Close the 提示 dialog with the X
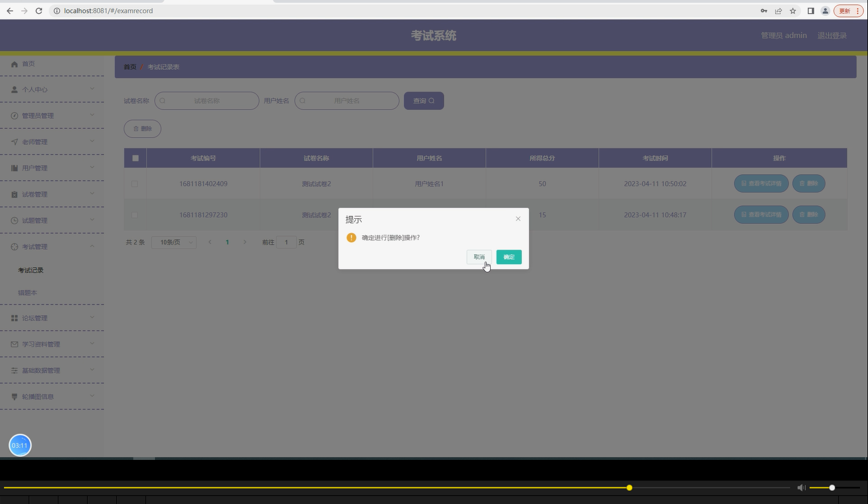 518,219
